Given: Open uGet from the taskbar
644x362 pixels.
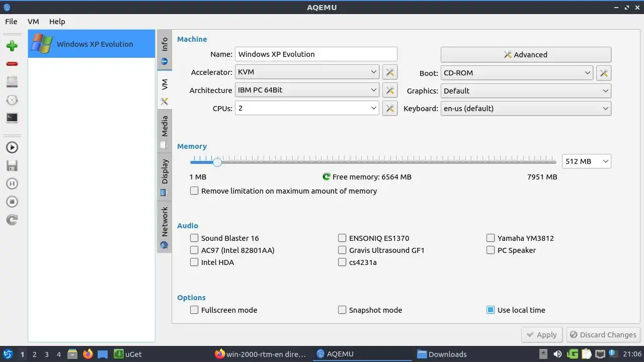Looking at the screenshot, I should coord(128,354).
